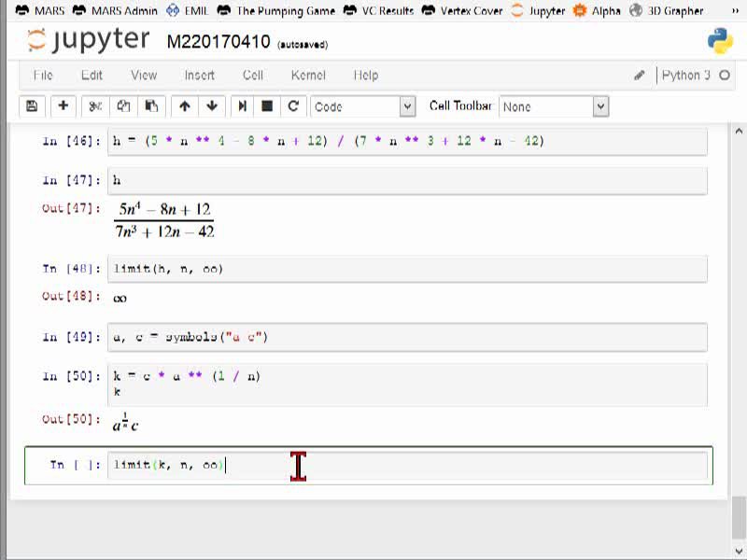Click the Jupyter logo
The image size is (747, 560).
click(89, 40)
